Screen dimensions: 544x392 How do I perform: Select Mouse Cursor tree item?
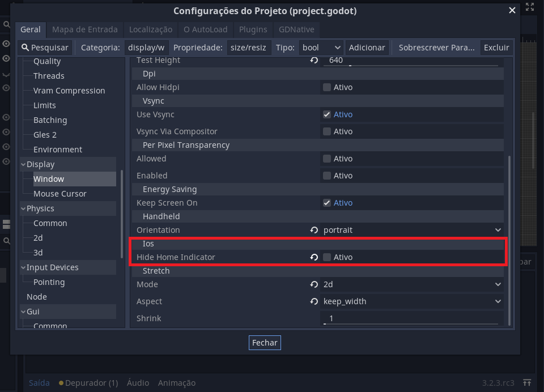pyautogui.click(x=59, y=194)
